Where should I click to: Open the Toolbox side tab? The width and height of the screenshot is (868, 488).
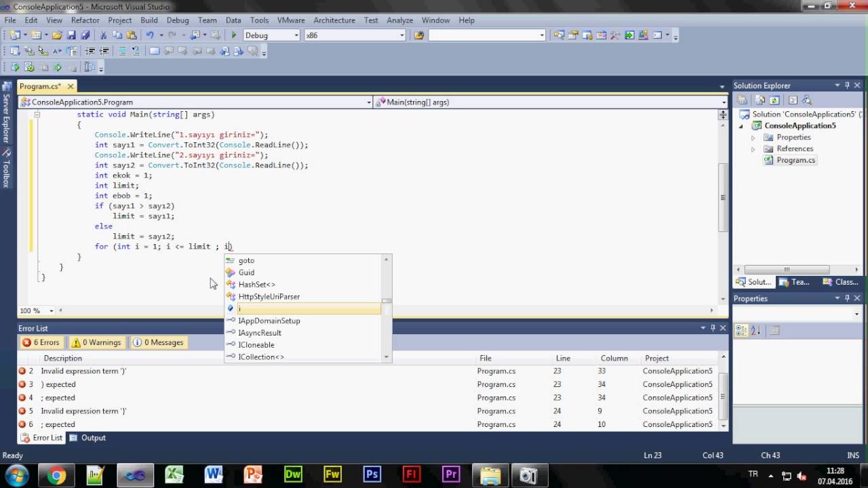point(6,169)
